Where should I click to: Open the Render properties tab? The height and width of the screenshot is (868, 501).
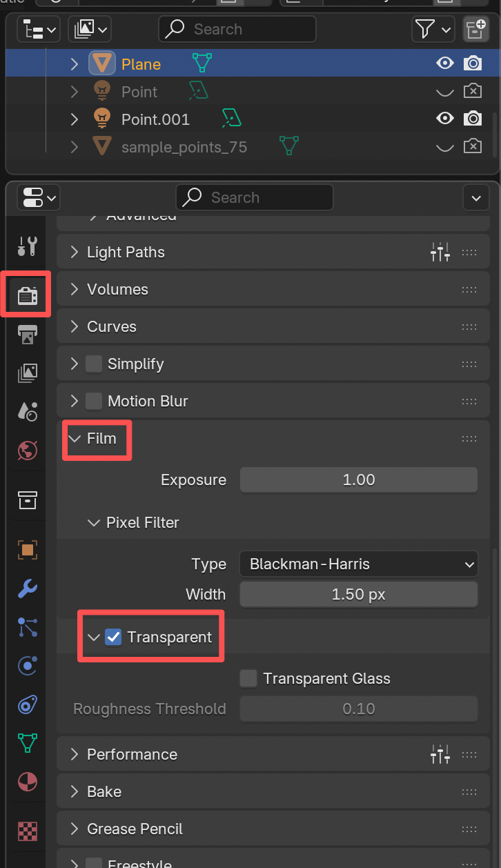point(27,296)
